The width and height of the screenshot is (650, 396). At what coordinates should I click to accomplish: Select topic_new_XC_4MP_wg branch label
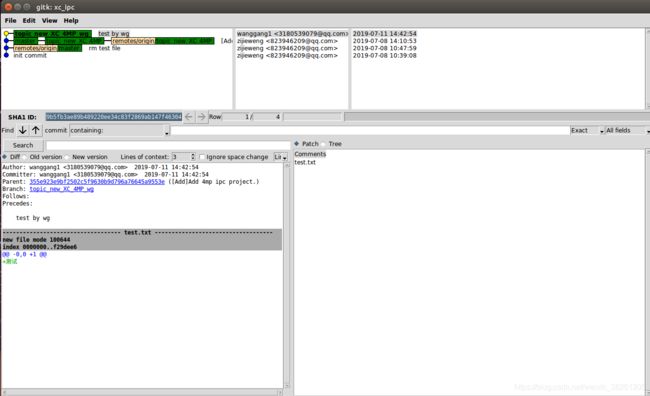coord(53,34)
